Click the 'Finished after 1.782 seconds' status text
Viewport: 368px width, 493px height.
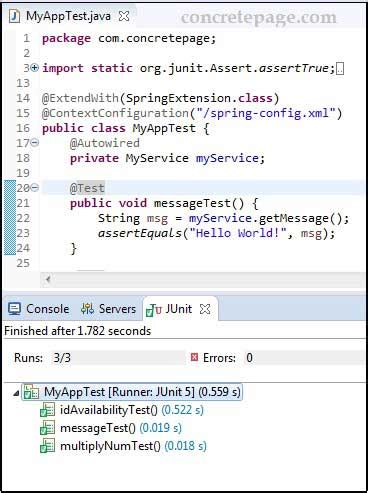click(78, 331)
